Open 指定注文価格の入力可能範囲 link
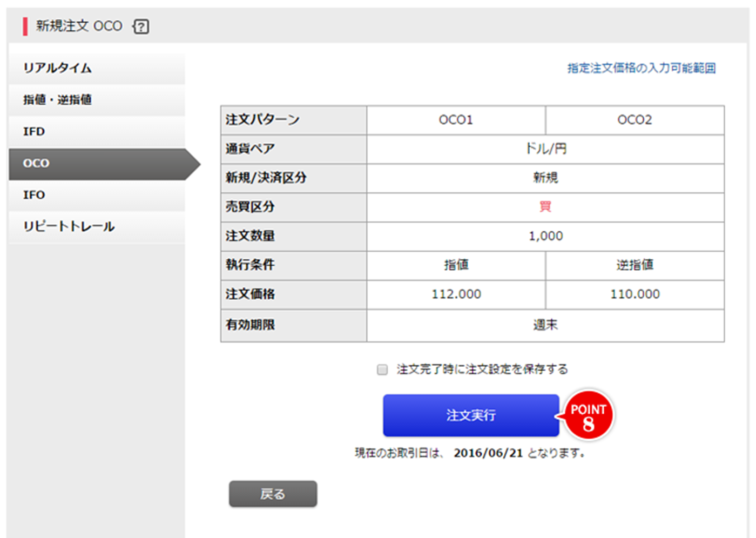The width and height of the screenshot is (756, 538). (x=641, y=68)
